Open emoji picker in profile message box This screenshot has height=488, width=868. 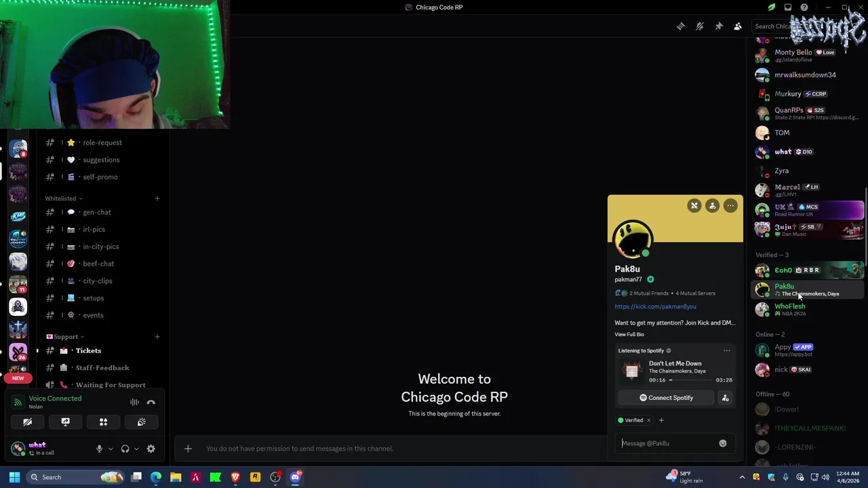723,443
